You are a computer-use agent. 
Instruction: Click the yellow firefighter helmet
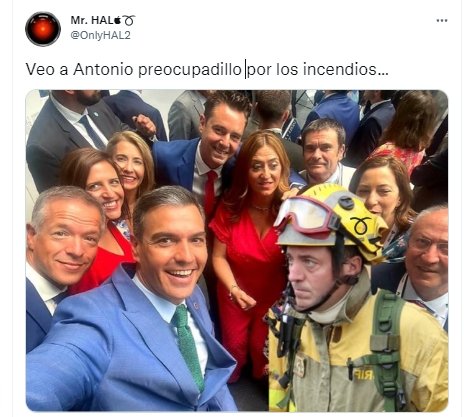click(332, 218)
